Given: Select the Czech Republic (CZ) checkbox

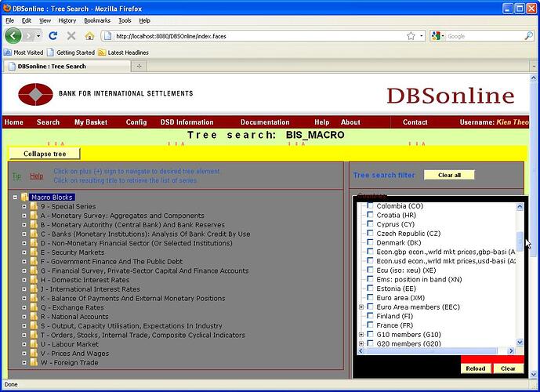Looking at the screenshot, I should (x=370, y=233).
